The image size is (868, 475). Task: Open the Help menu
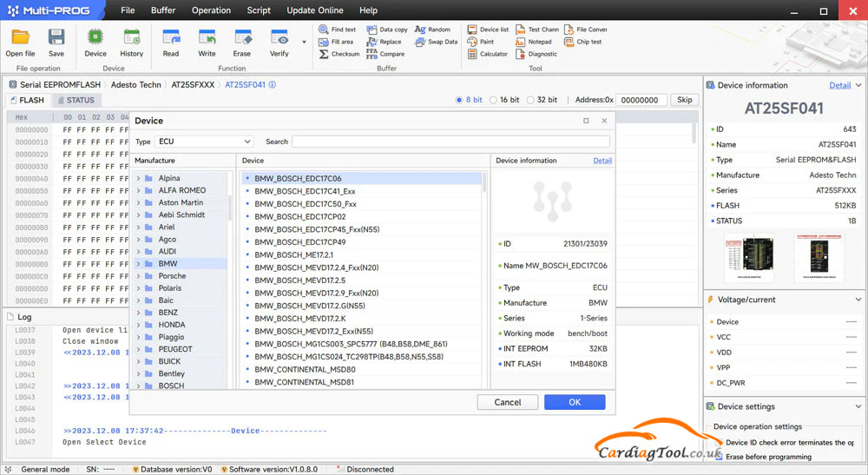coord(368,10)
